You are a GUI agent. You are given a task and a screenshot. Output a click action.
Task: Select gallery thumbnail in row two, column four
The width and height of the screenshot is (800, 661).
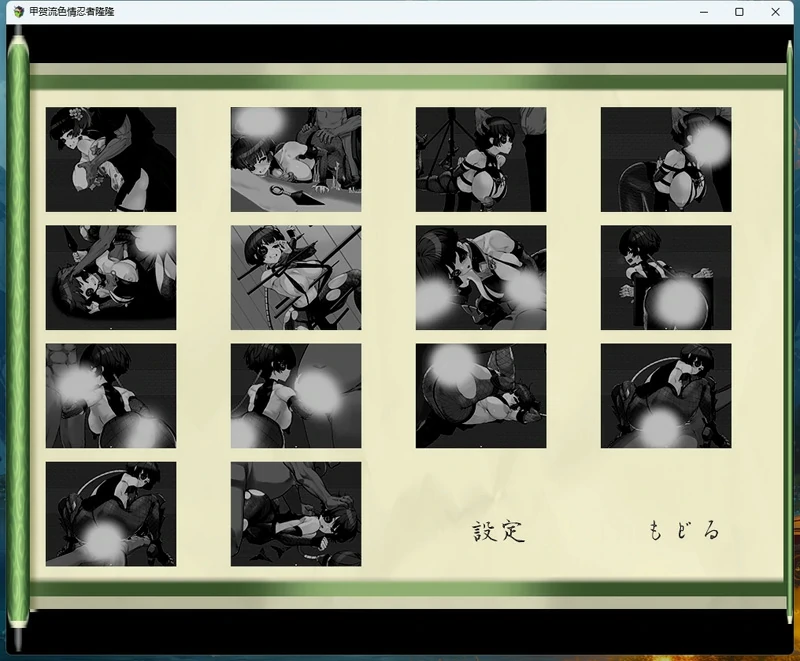point(666,278)
